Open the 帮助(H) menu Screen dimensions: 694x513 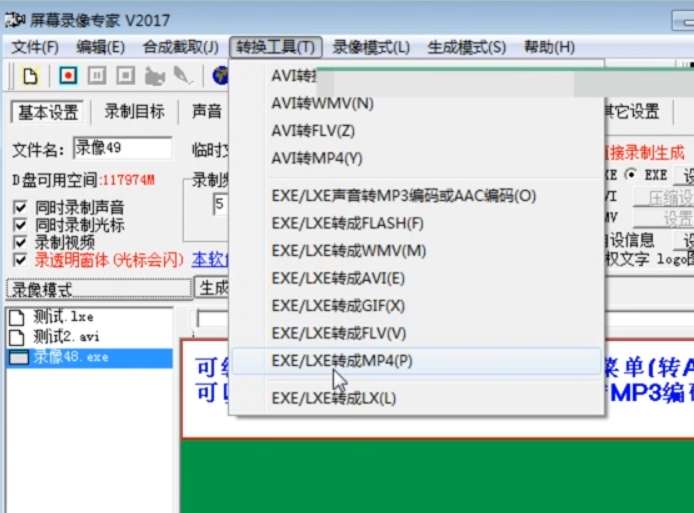[549, 47]
